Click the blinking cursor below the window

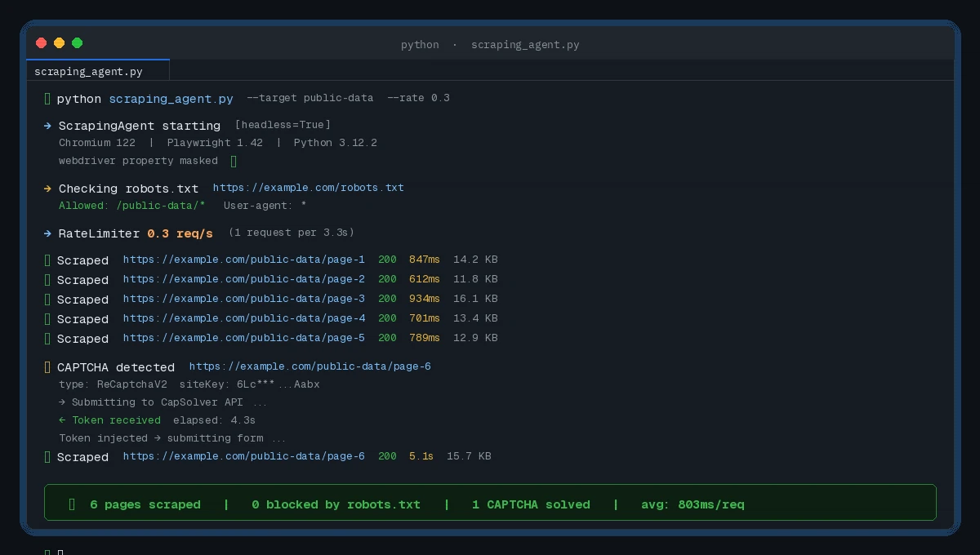point(62,552)
